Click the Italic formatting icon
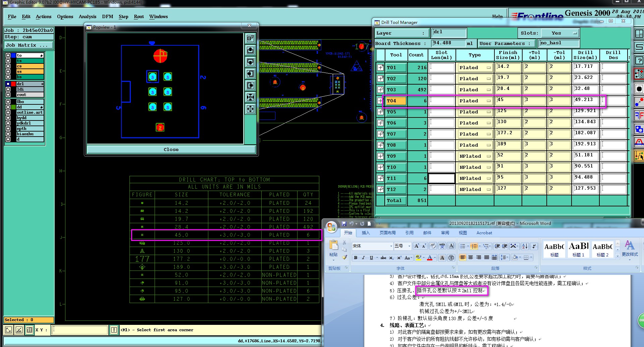Viewport: 644px width, 347px height. 363,258
